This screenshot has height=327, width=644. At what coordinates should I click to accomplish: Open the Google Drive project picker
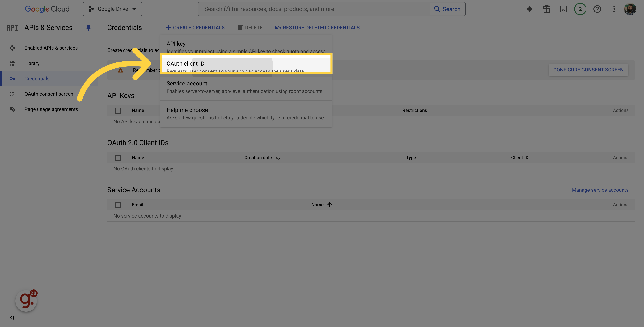click(x=112, y=9)
